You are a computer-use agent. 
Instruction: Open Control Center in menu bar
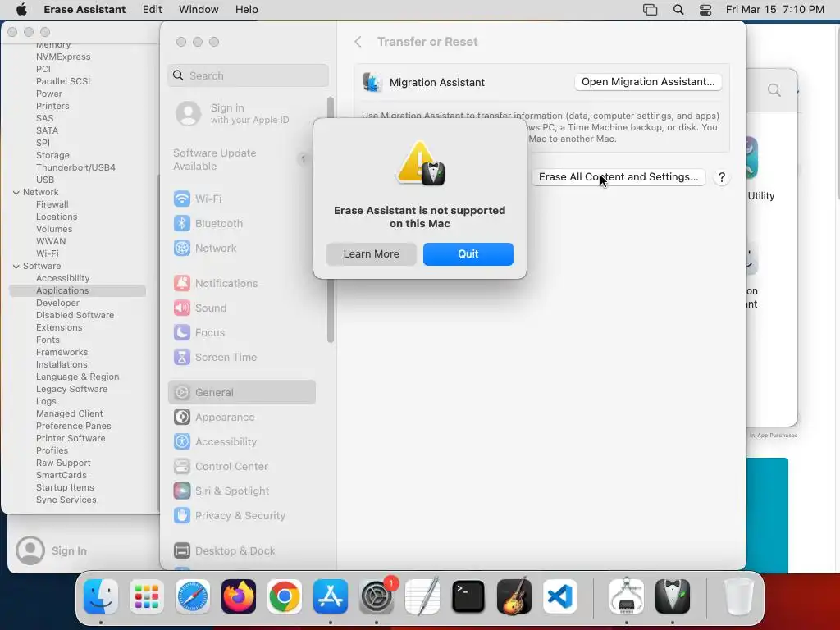coord(705,10)
